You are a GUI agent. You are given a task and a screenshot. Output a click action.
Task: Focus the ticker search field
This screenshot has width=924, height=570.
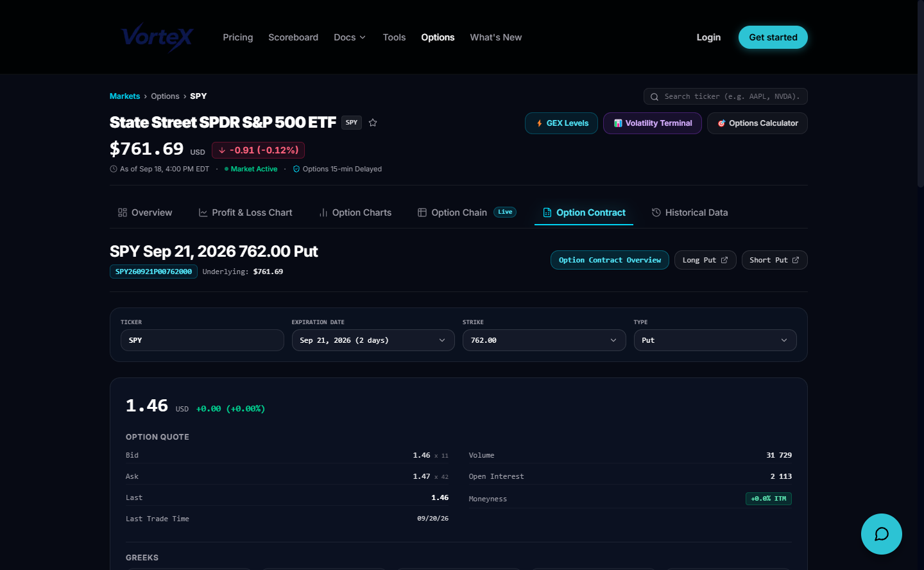click(x=726, y=96)
